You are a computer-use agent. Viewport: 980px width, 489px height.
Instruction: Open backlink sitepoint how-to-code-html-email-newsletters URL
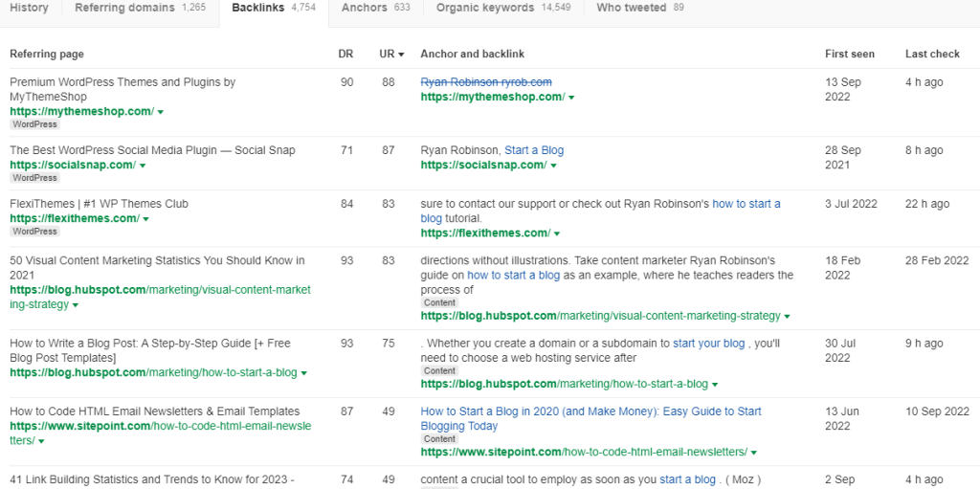pos(584,452)
